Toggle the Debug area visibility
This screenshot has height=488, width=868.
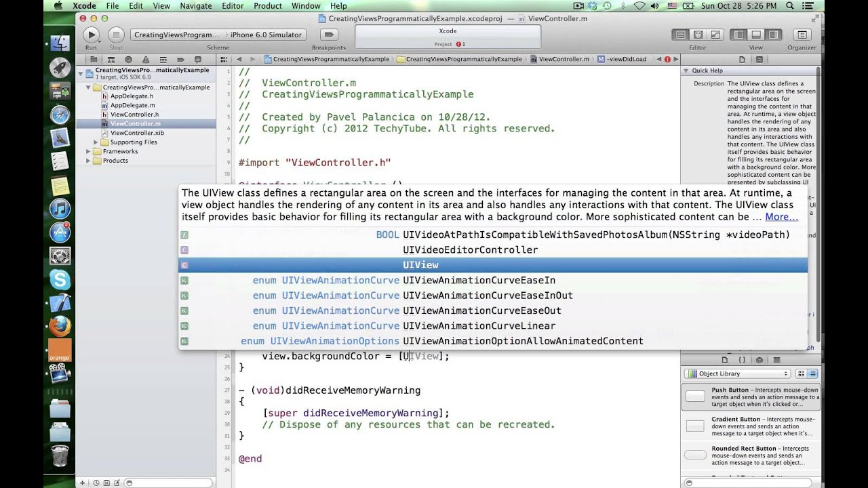pos(756,35)
